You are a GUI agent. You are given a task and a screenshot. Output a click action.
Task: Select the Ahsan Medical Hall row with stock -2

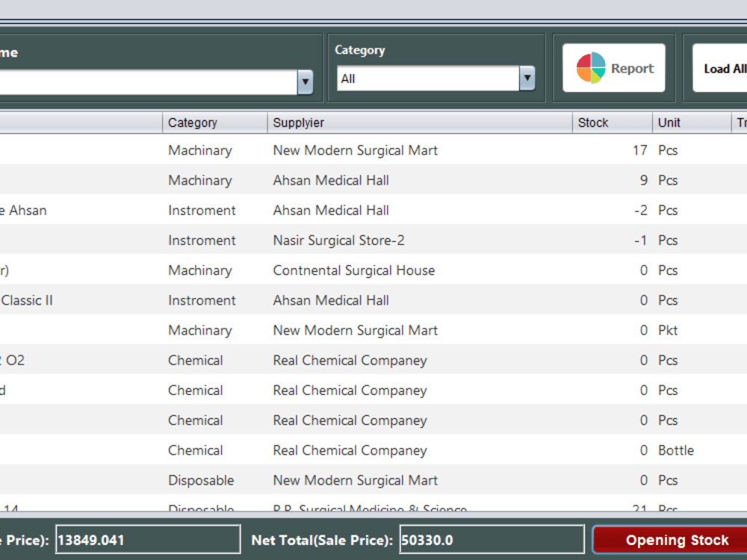373,210
